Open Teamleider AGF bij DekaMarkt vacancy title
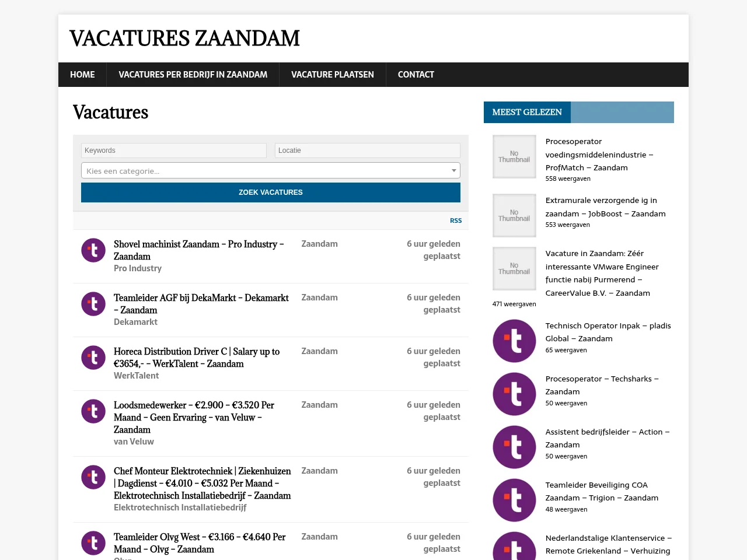Screen dimensions: 747x560 pyautogui.click(x=201, y=304)
